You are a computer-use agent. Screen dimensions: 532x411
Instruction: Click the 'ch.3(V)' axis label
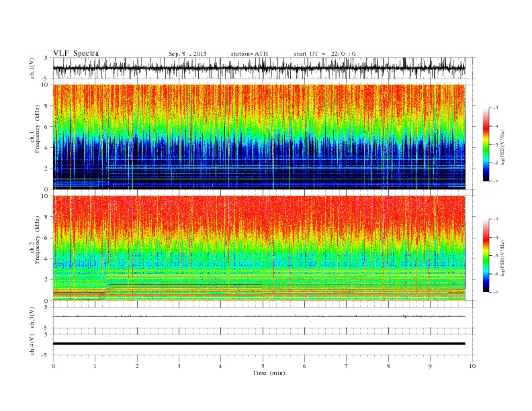pyautogui.click(x=32, y=318)
